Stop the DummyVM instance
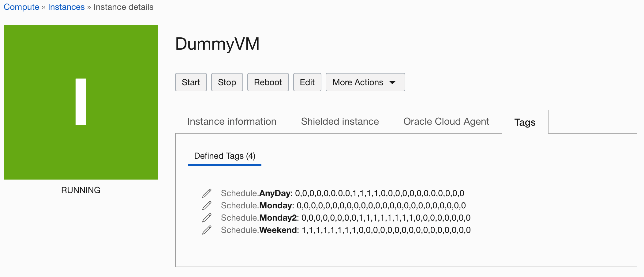The height and width of the screenshot is (277, 644). click(227, 82)
